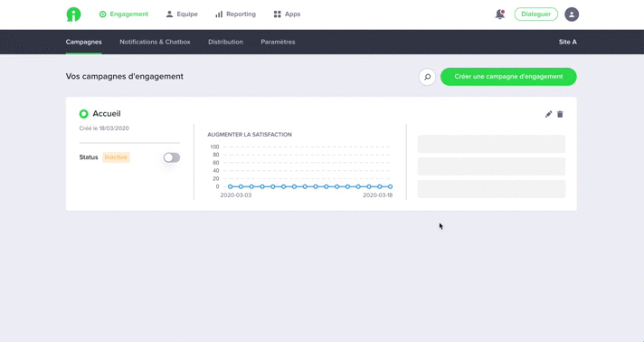Open the user profile avatar
Viewport: 644px width, 342px height.
(572, 14)
